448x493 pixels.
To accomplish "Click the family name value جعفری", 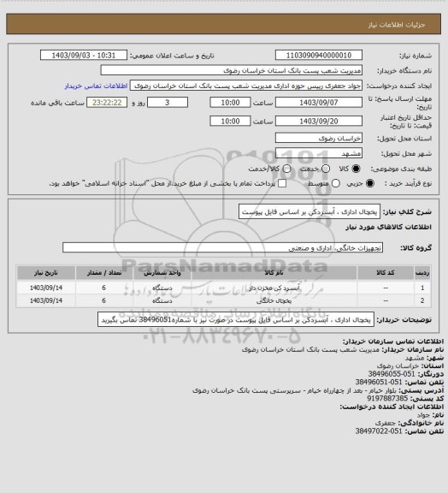I will pos(386,423).
